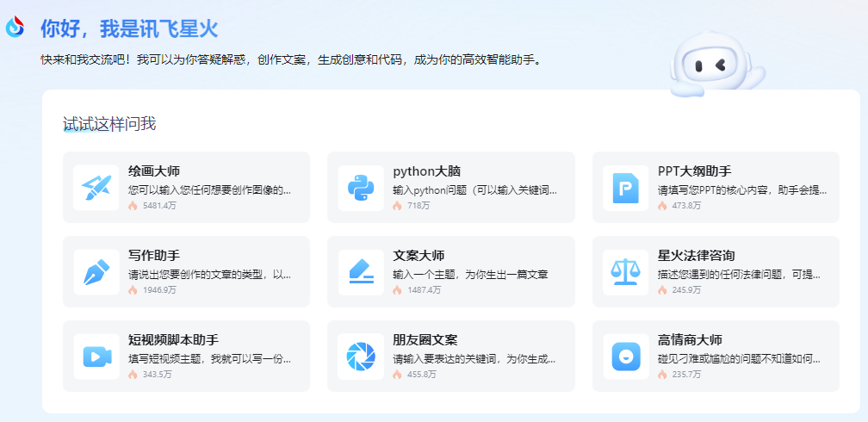
Task: Open the 朋友圈文案 card title
Action: [x=425, y=340]
